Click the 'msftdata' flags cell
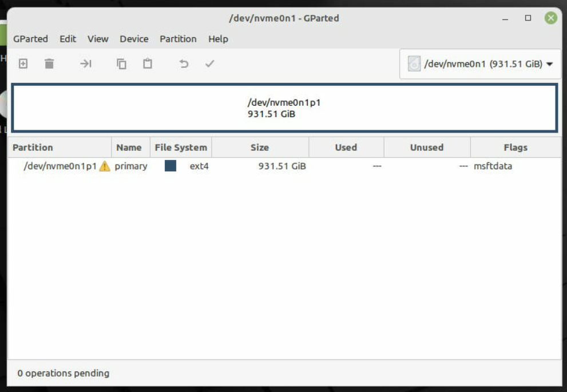Viewport: 567px width, 392px height. pyautogui.click(x=493, y=166)
